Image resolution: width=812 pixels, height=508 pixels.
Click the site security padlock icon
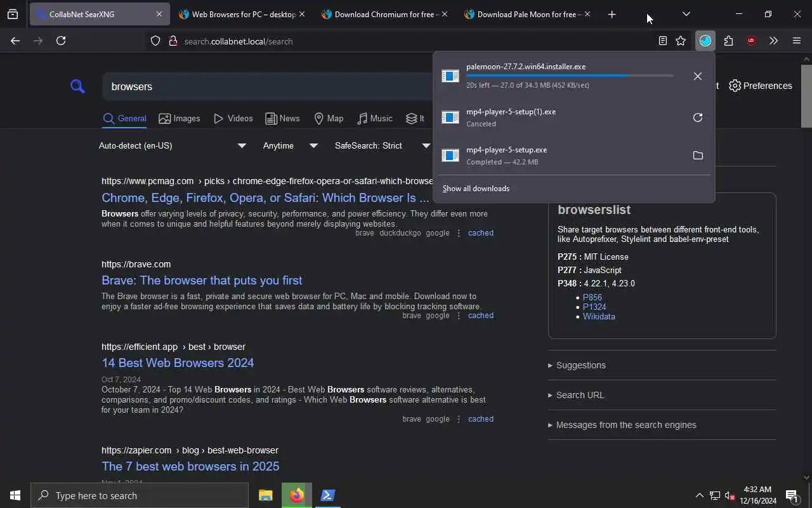coord(173,41)
